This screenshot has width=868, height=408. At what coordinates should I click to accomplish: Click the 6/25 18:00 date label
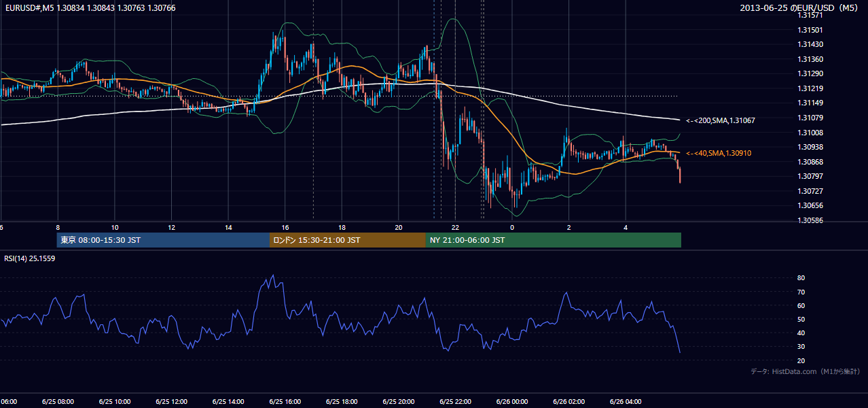point(342,401)
